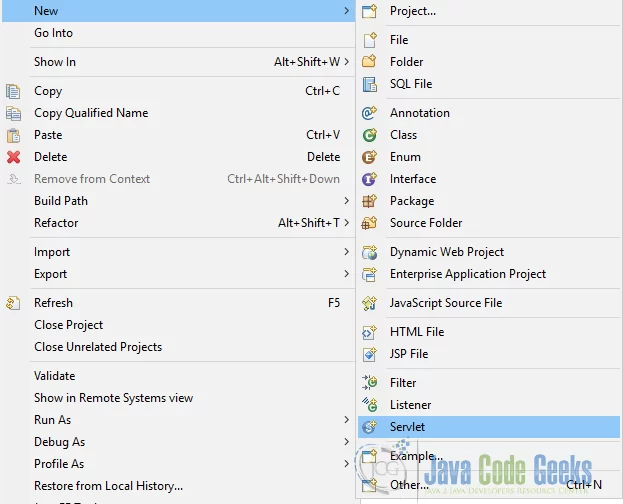
Task: Click the Paste clipboard icon
Action: point(13,135)
